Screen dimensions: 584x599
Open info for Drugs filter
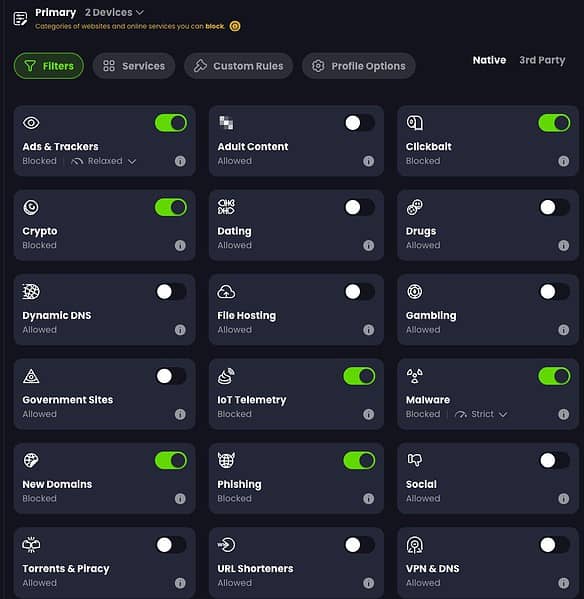[x=564, y=245]
